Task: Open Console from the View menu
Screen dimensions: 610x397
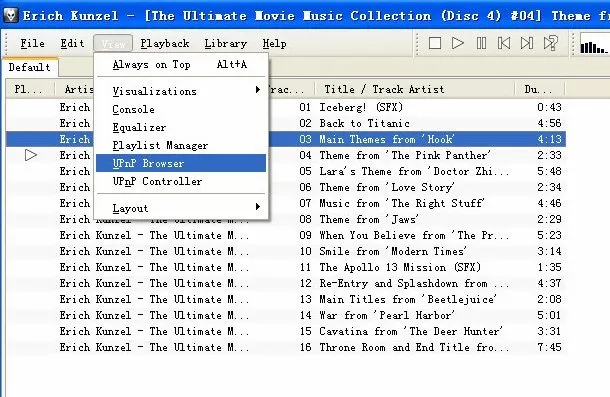Action: (x=181, y=109)
